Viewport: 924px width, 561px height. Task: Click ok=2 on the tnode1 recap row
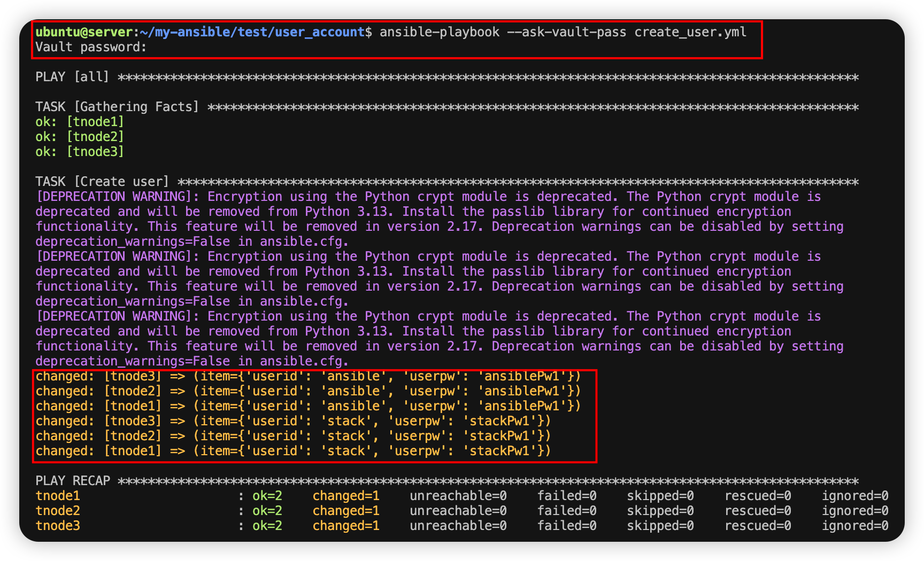click(x=267, y=496)
